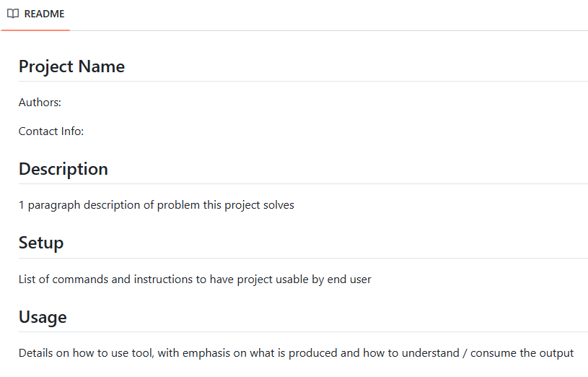Click the divider line under Usage heading
Screen dimensions: 588x377
click(303, 331)
